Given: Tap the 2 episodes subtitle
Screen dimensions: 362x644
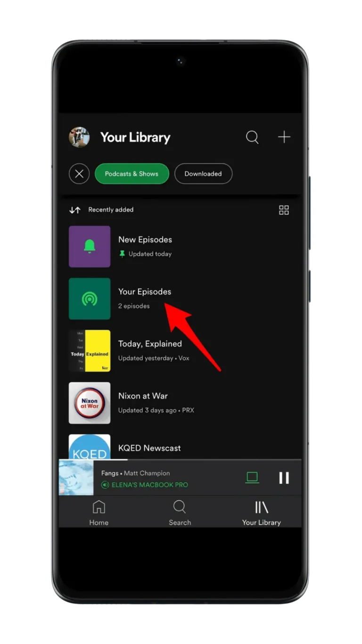Looking at the screenshot, I should click(x=134, y=306).
